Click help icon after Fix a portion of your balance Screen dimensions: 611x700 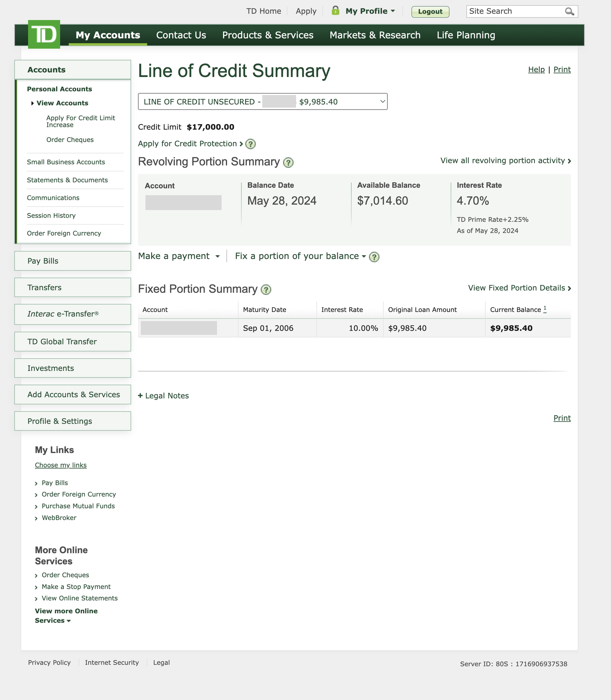tap(374, 257)
